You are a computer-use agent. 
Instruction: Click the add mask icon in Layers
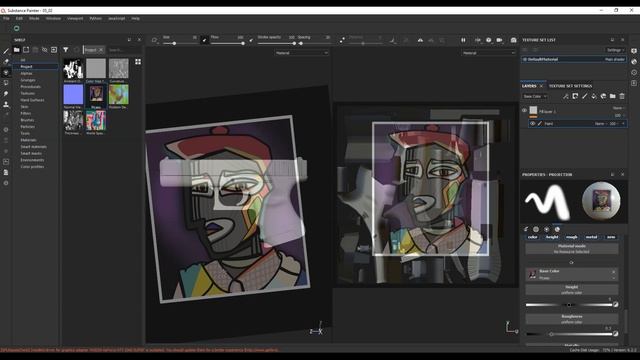(x=575, y=96)
